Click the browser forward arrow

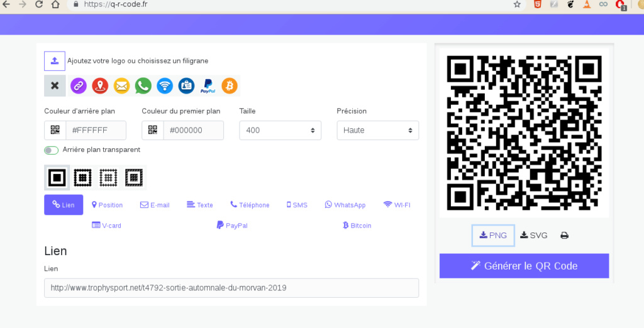(23, 4)
